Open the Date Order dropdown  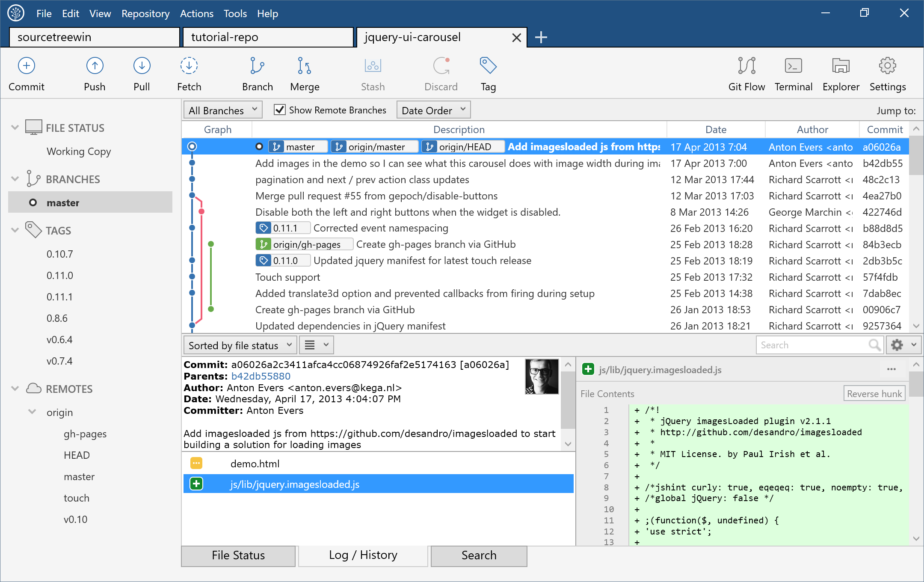point(435,109)
